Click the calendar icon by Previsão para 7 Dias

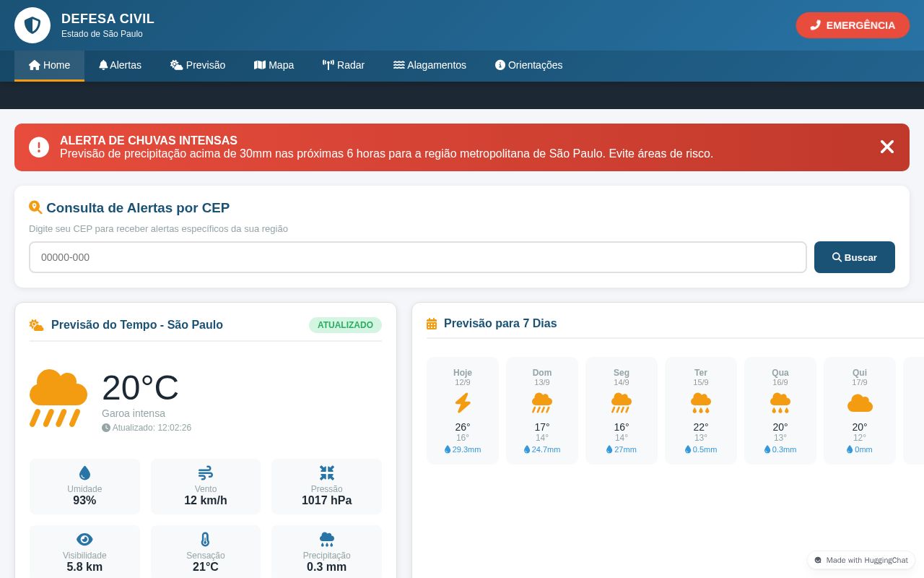(x=432, y=324)
